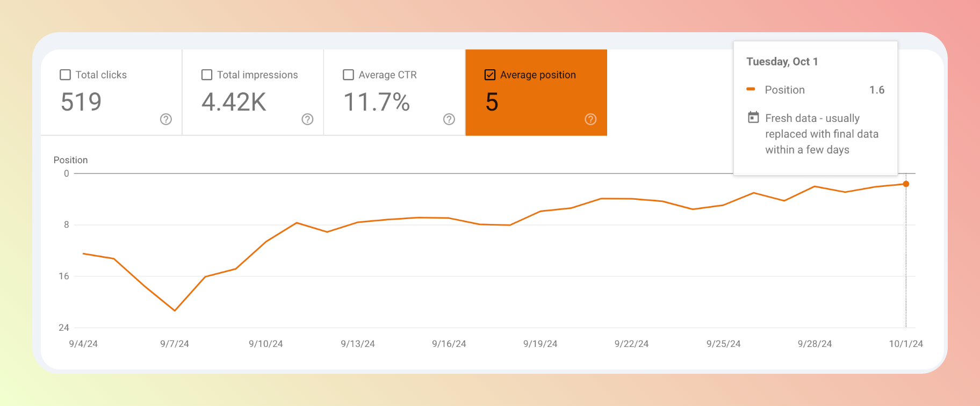Open help icon on Average position card
Viewport: 980px width, 406px height.
(590, 119)
